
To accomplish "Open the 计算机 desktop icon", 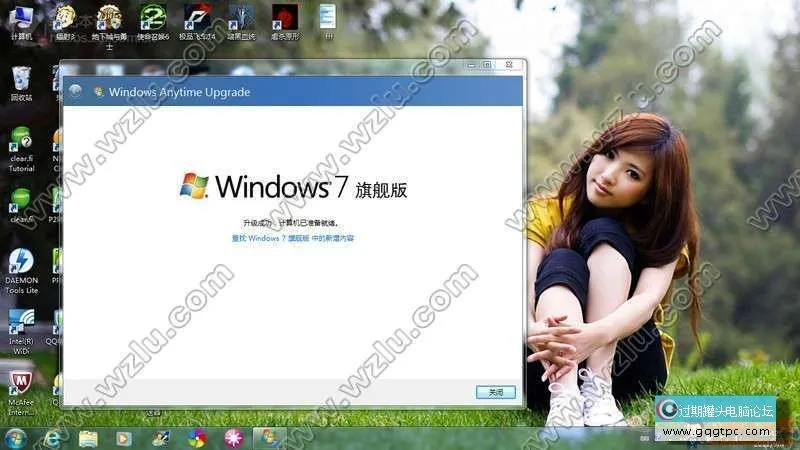I will coord(21,22).
